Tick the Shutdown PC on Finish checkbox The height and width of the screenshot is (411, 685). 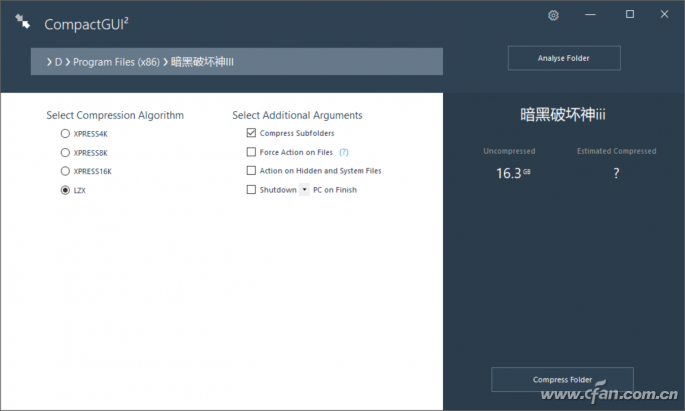click(251, 190)
